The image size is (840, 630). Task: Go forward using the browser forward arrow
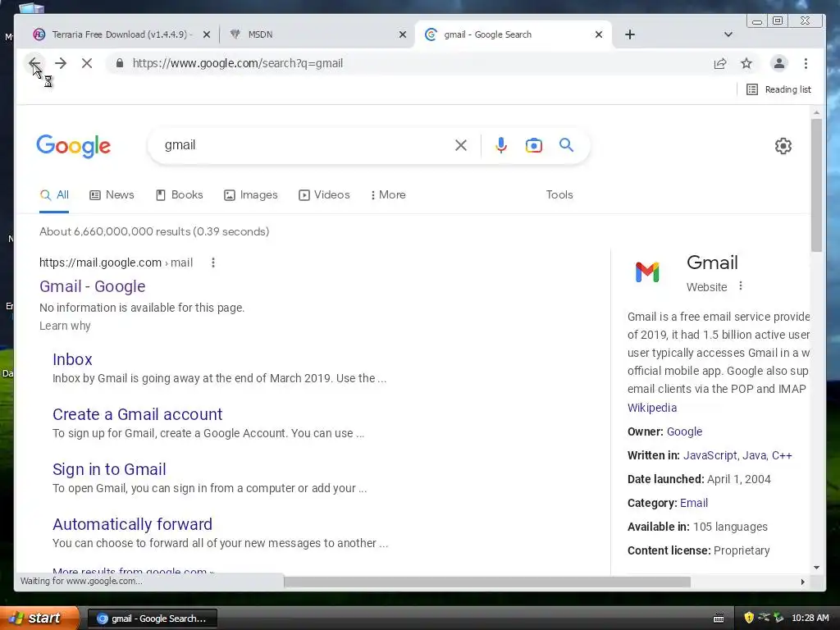click(x=61, y=63)
